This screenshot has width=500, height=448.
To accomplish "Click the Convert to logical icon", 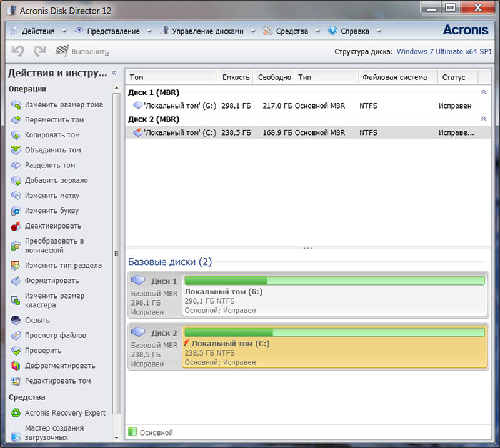I will coord(16,246).
